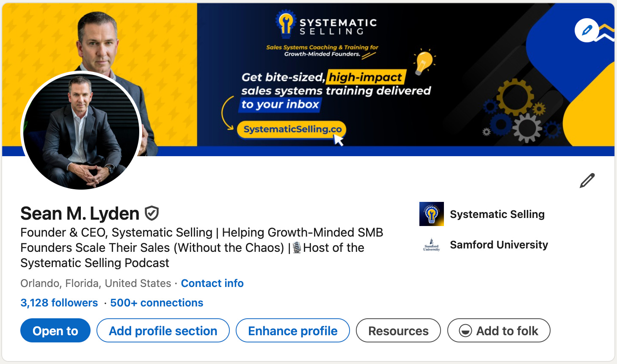The height and width of the screenshot is (364, 617).
Task: Open Systematic Selling company page
Action: tap(497, 214)
